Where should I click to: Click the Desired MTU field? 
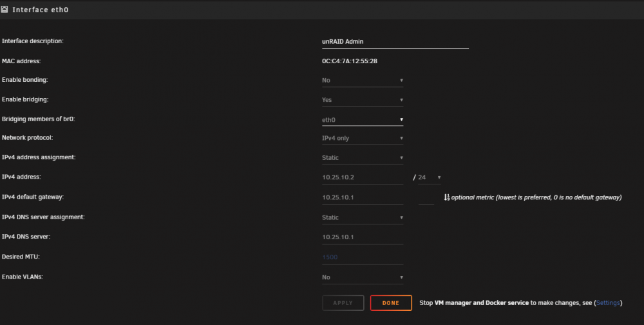[362, 257]
